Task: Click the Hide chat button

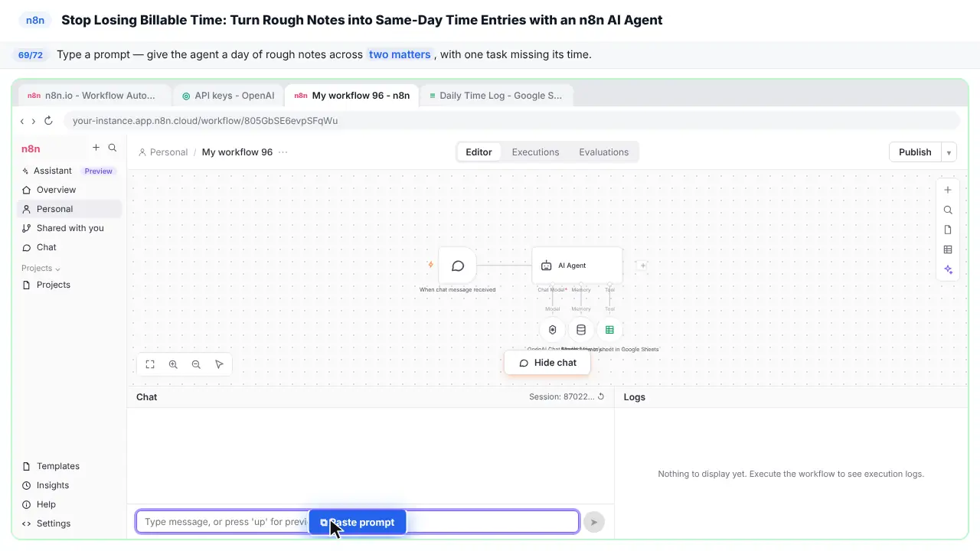Action: coord(547,363)
